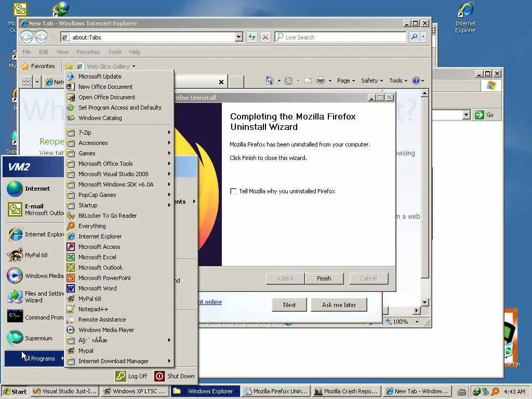
Task: Open Set Program Access and Defaults
Action: [119, 108]
